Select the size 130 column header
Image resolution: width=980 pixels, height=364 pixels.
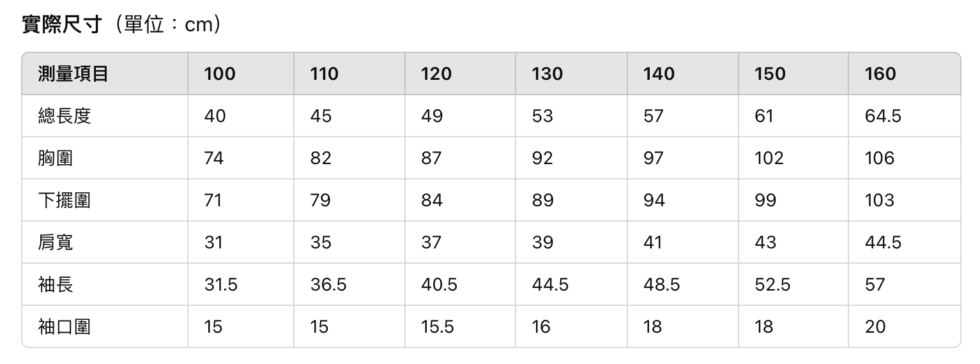pos(547,74)
